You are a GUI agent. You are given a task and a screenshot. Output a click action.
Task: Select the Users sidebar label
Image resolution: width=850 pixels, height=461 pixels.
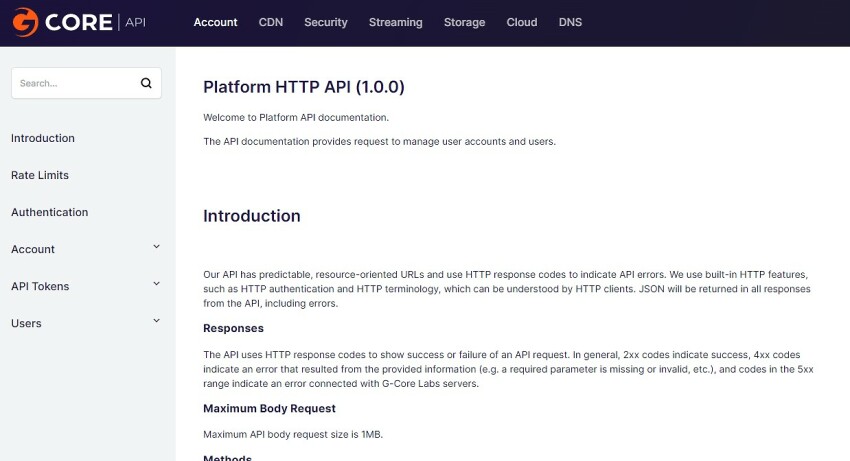click(26, 323)
